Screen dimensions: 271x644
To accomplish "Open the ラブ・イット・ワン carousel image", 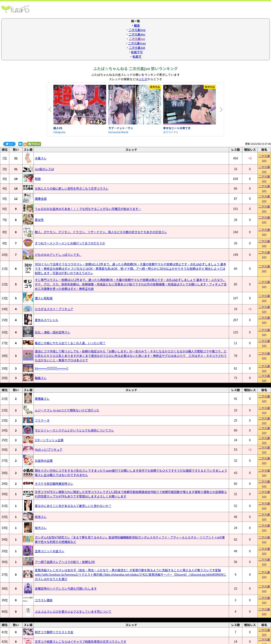I will [x=134, y=104].
